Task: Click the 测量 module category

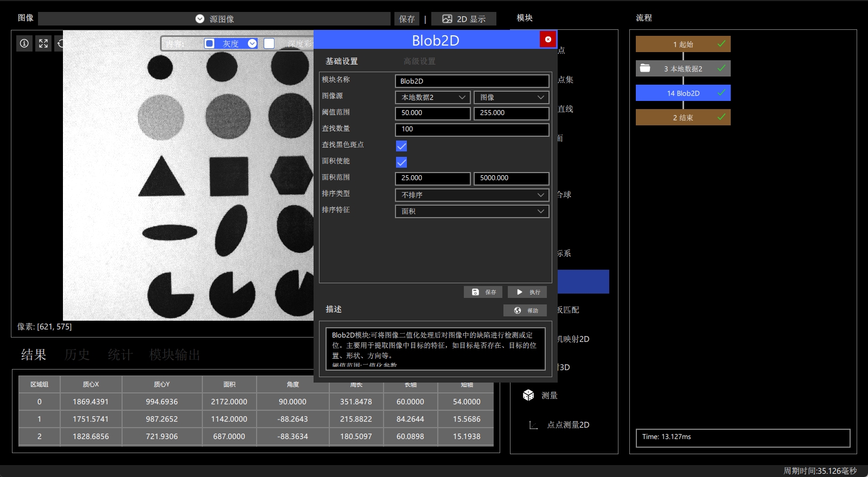Action: click(550, 396)
